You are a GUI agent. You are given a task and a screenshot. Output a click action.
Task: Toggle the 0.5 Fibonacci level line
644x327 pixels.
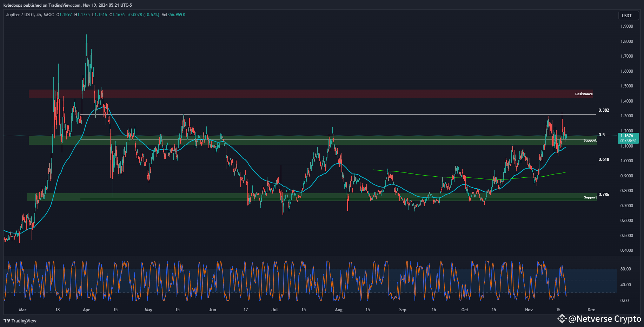pos(602,134)
